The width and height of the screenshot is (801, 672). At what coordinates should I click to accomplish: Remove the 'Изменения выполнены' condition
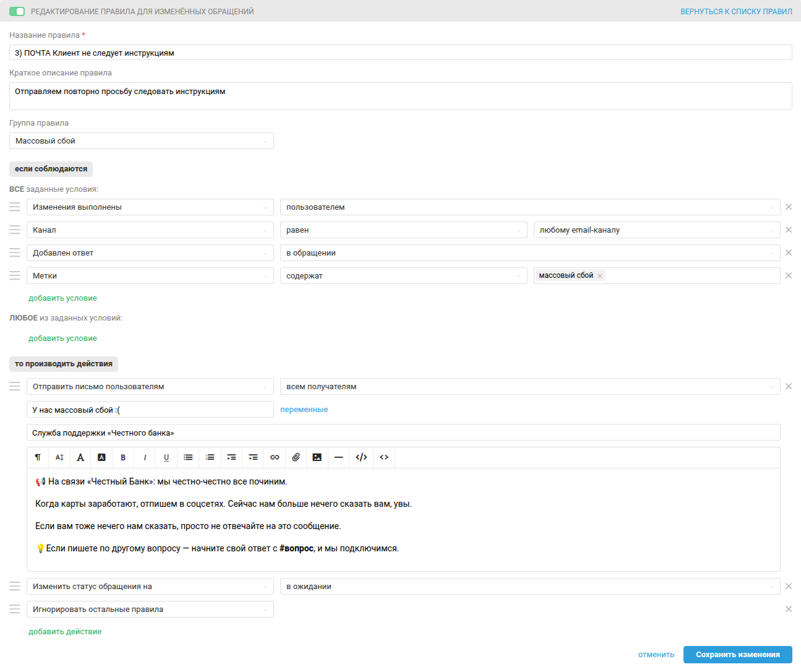789,207
